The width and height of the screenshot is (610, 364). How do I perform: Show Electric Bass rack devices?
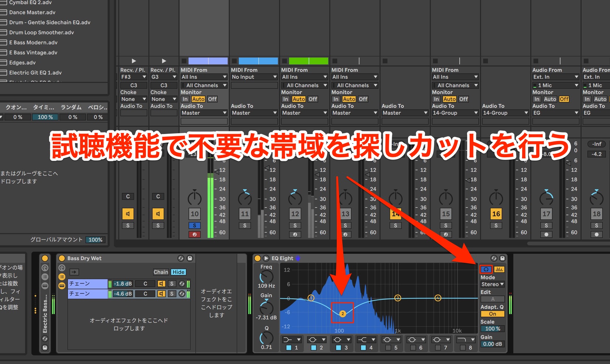click(45, 286)
